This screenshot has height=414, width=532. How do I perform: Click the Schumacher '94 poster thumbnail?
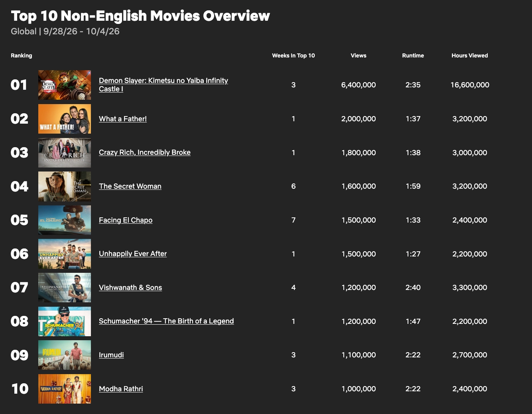(x=65, y=321)
